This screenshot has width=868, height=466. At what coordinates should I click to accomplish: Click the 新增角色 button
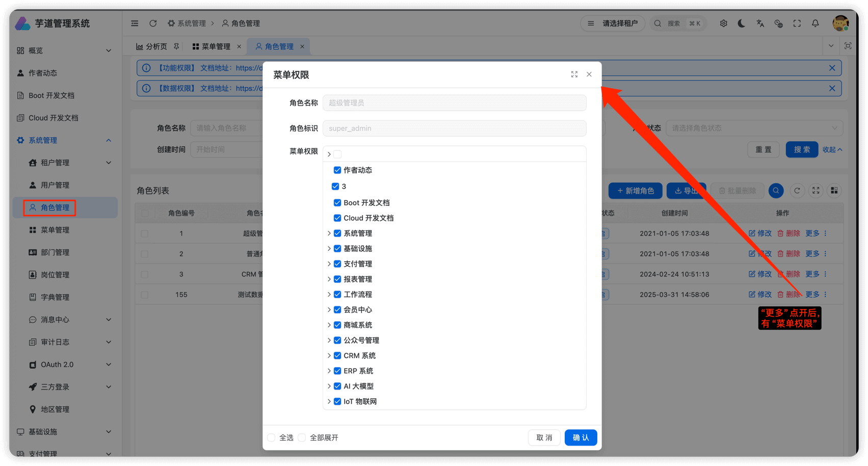(x=635, y=190)
